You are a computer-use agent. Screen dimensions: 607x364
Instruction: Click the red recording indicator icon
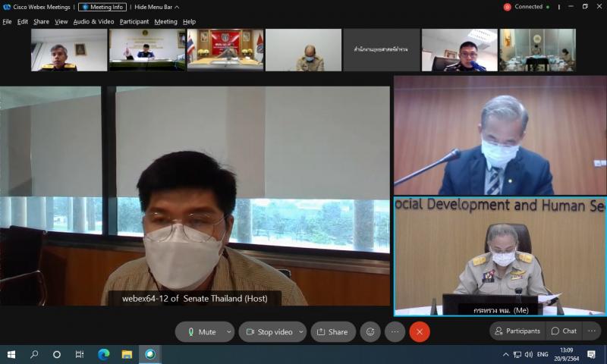pos(507,7)
